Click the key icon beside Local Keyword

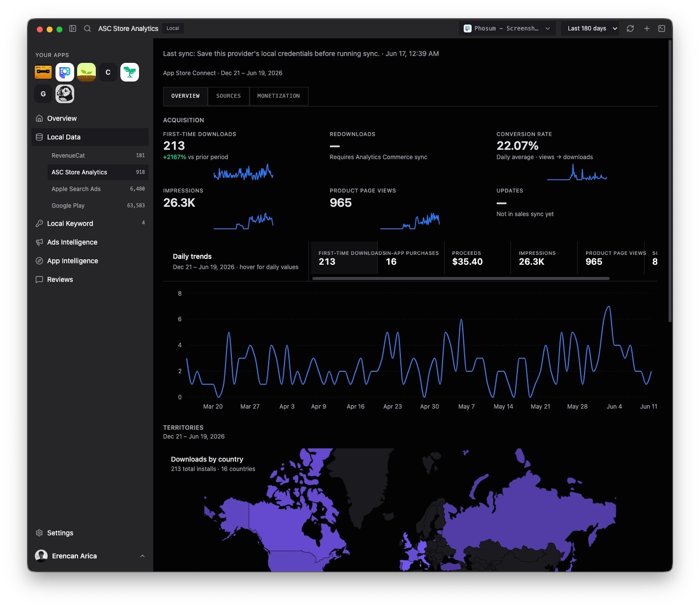(x=39, y=223)
